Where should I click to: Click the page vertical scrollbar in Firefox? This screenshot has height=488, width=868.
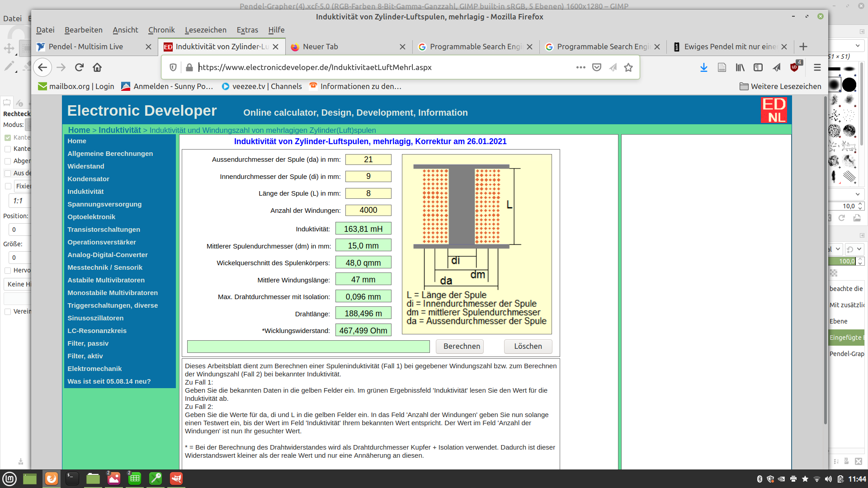[x=825, y=260]
